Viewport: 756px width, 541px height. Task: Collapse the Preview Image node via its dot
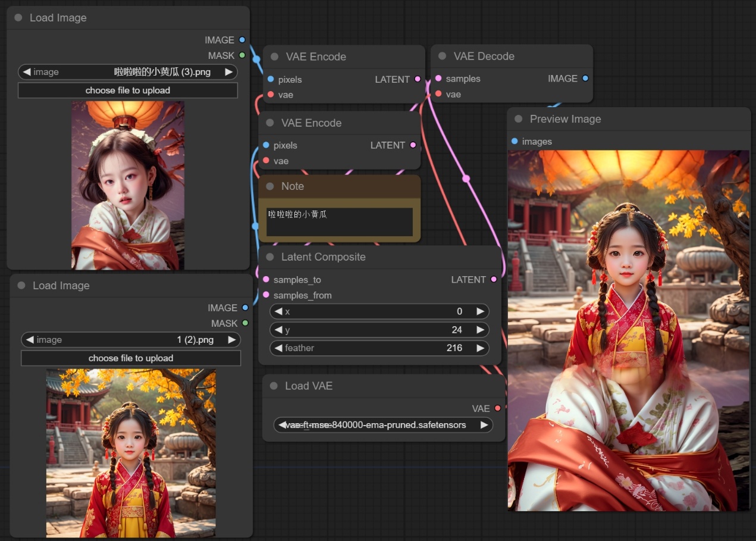519,119
